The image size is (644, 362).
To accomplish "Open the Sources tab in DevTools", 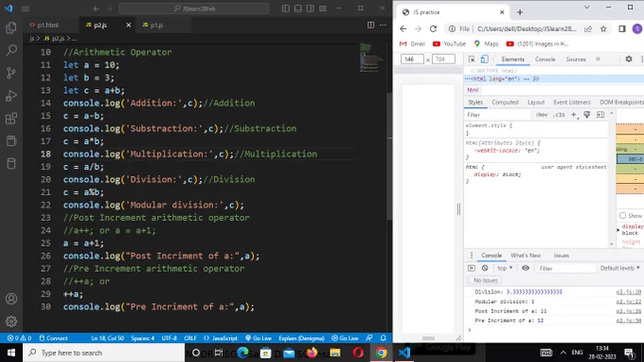I will (x=576, y=59).
